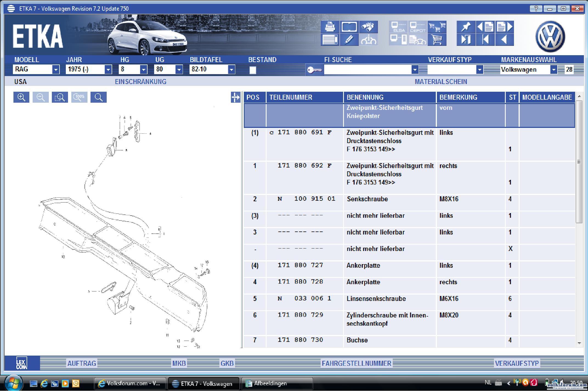Open the binoculars search tool
The image size is (588, 391).
point(368,27)
